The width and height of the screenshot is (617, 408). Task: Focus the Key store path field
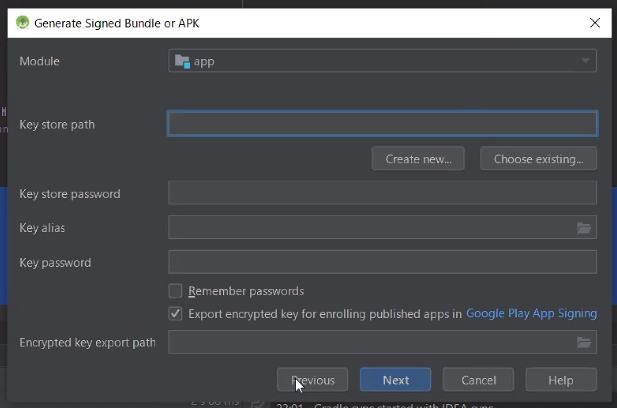382,124
